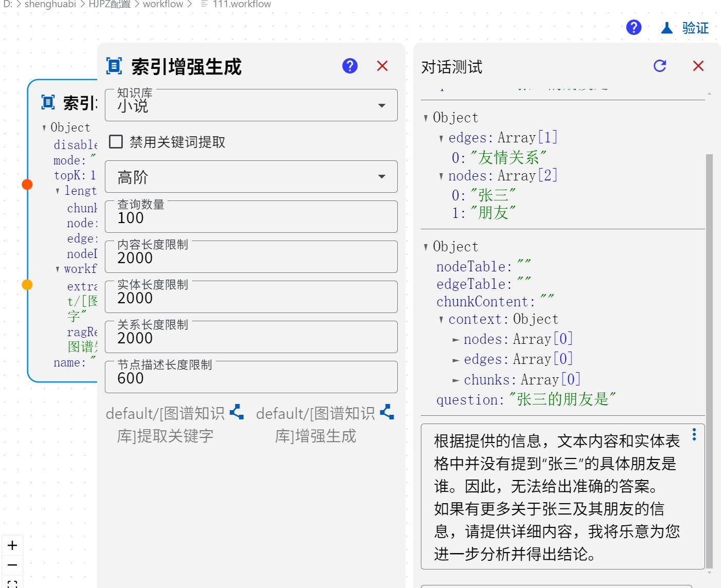Collapse the edges Array[1] tree node
Screen dimensions: 721x588
[441, 138]
